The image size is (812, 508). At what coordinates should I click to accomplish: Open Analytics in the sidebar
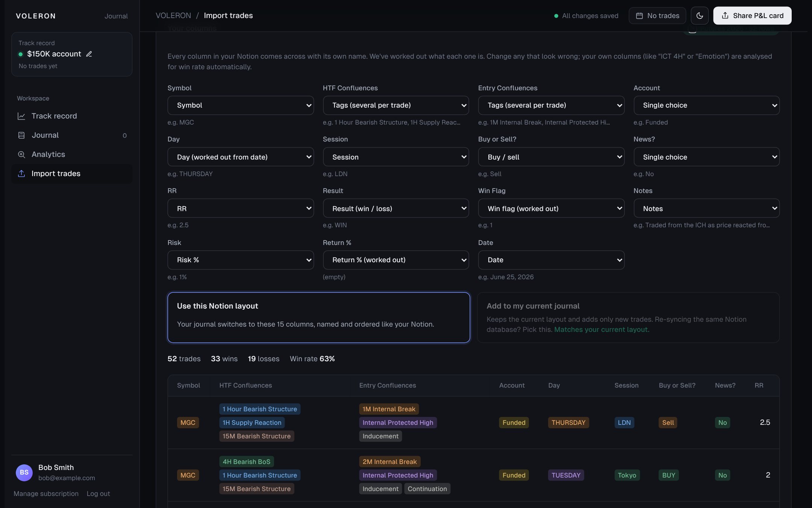tap(72, 155)
